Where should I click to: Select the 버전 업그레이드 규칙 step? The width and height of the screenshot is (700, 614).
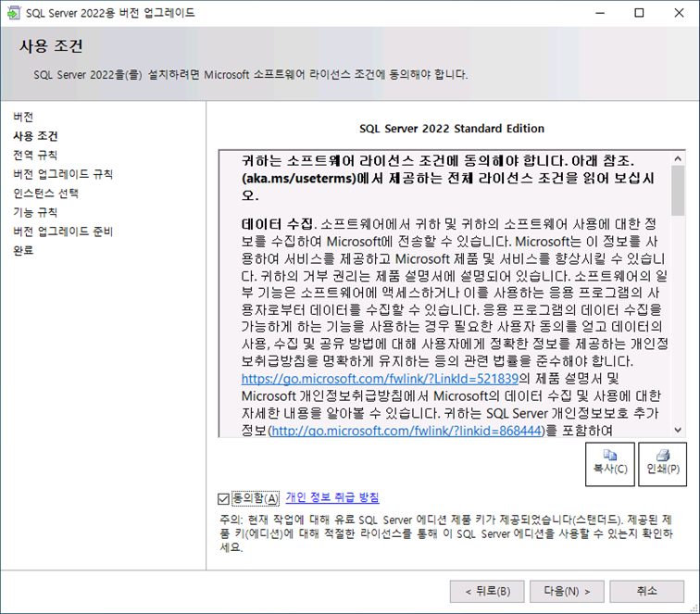(x=63, y=174)
